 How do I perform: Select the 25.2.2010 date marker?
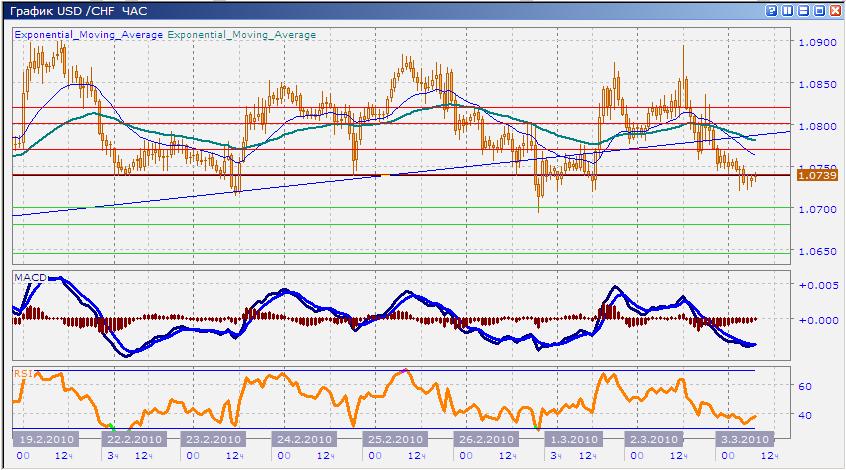(x=391, y=439)
